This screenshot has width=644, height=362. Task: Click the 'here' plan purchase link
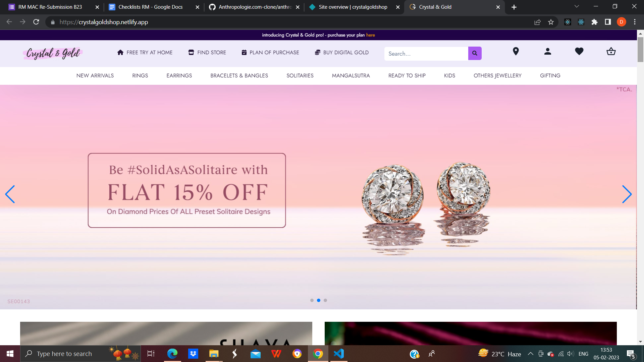[x=370, y=35]
